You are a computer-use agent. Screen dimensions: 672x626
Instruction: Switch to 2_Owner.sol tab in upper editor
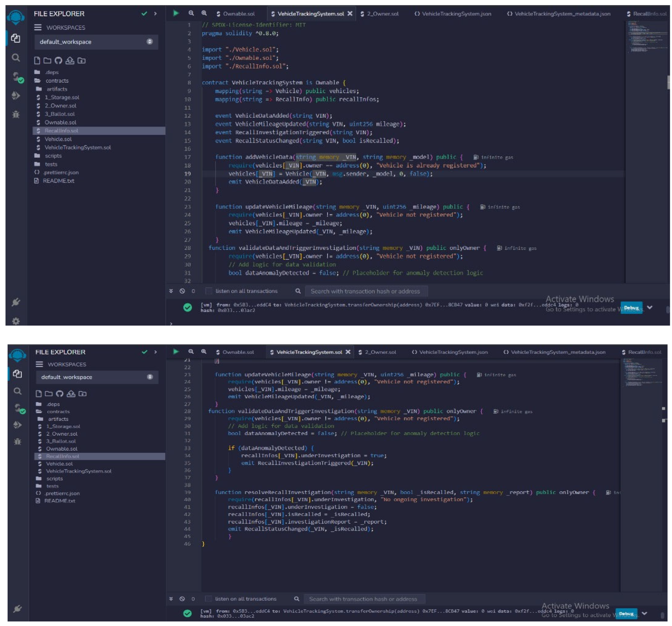click(382, 14)
